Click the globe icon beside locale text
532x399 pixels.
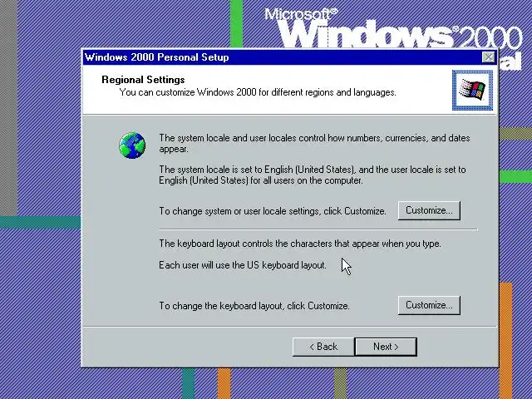pos(132,145)
